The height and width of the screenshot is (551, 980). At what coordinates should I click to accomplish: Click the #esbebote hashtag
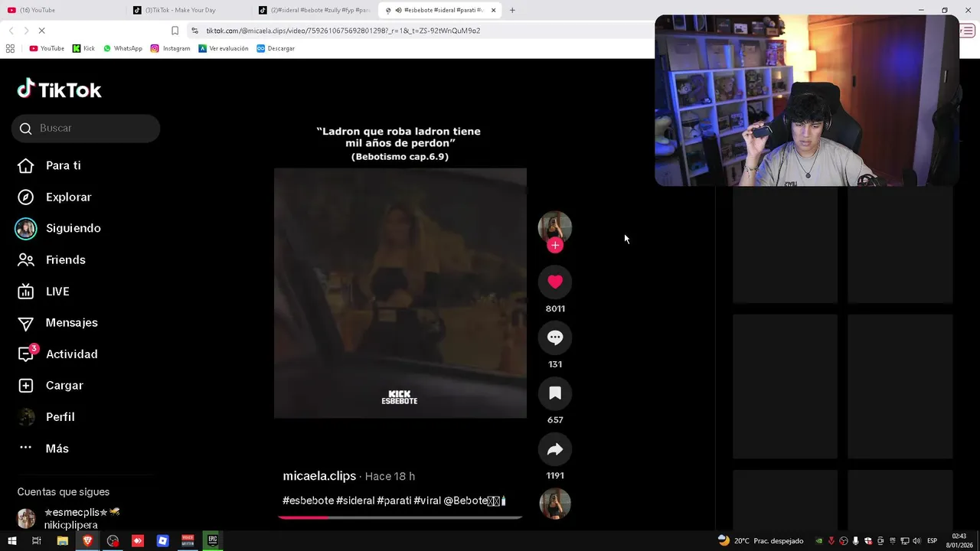click(x=308, y=500)
